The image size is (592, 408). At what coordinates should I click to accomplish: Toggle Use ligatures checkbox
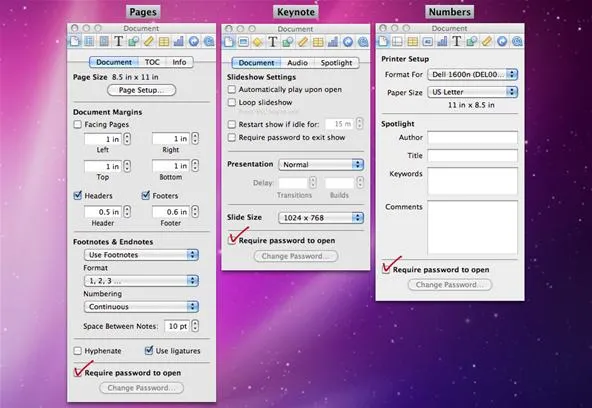coord(149,350)
